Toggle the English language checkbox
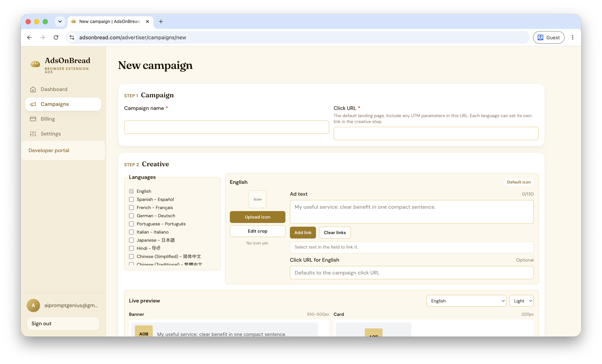 (x=131, y=191)
